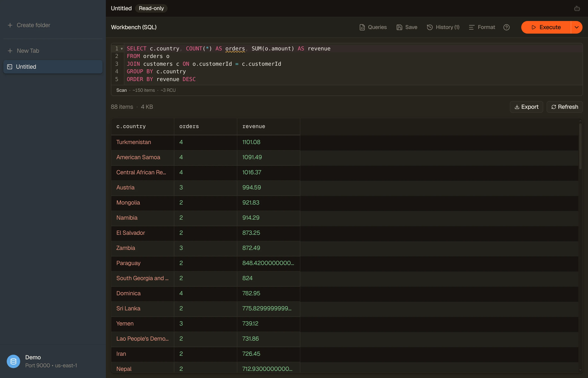Click the Workbench (SQL) heading
This screenshot has width=588, height=378.
point(134,27)
